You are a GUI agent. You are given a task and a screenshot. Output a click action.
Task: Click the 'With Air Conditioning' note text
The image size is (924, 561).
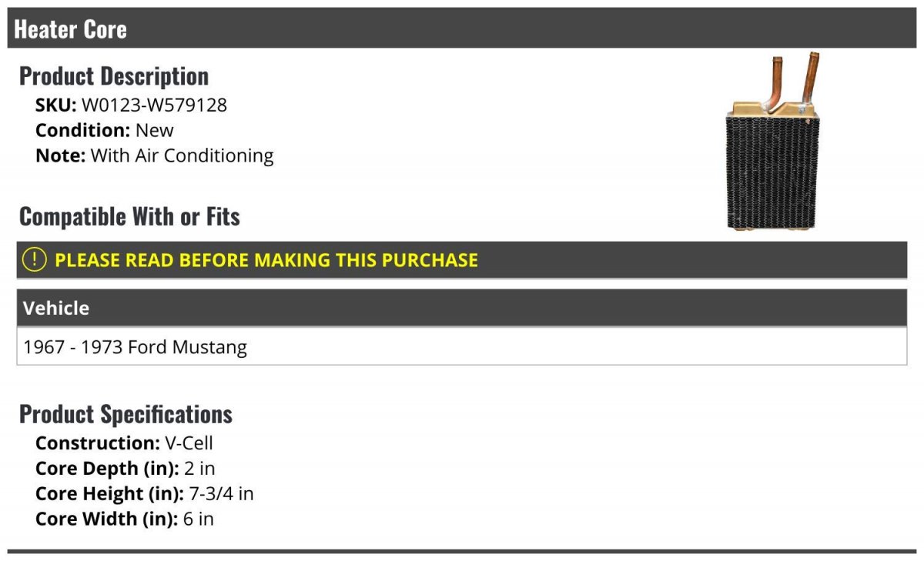(182, 155)
